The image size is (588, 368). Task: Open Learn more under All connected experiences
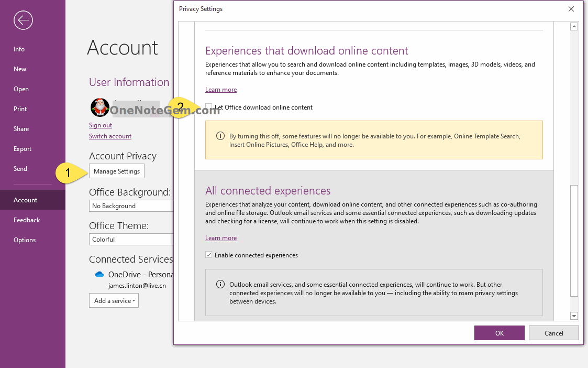tap(221, 237)
